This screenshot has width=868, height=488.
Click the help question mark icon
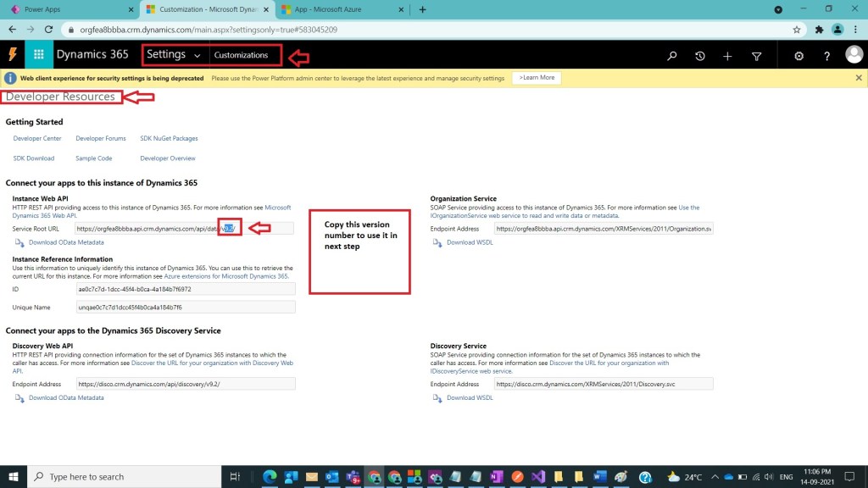click(x=826, y=56)
